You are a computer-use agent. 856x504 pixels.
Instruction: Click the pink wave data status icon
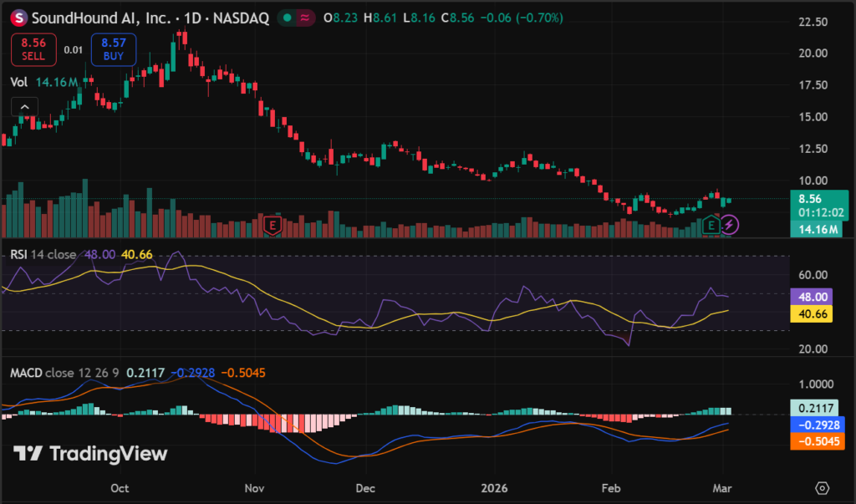click(307, 18)
